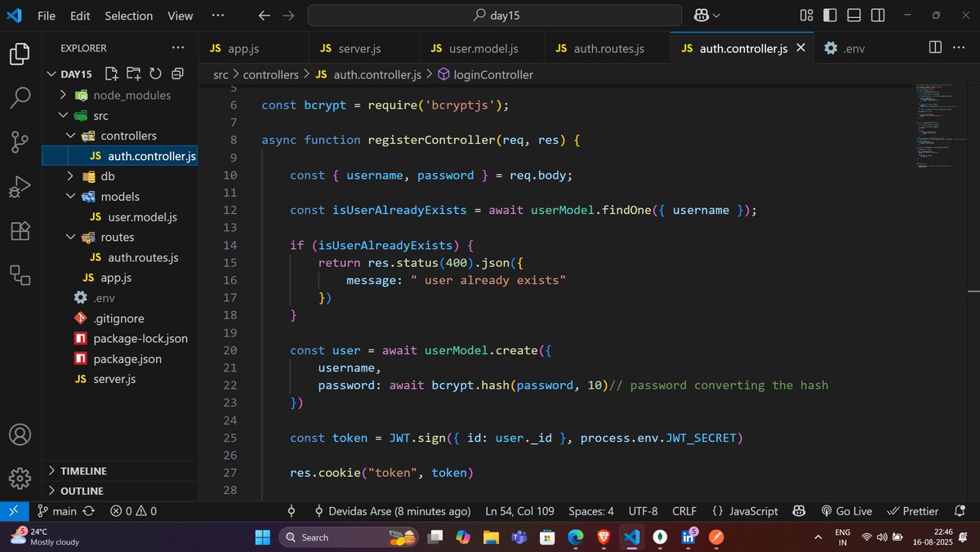The width and height of the screenshot is (980, 552).
Task: Go back using the navigation arrow
Action: 264,16
